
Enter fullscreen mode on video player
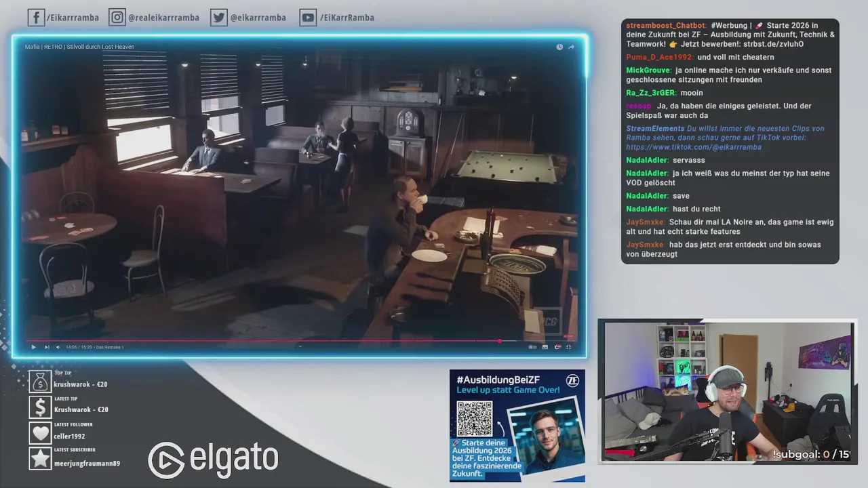point(568,347)
